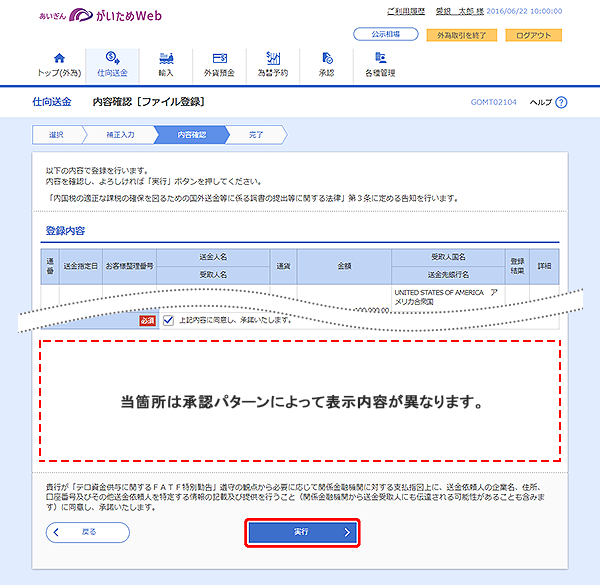Viewport: 600px width, 585px height.
Task: Click the 戻る back button
Action: [x=88, y=532]
